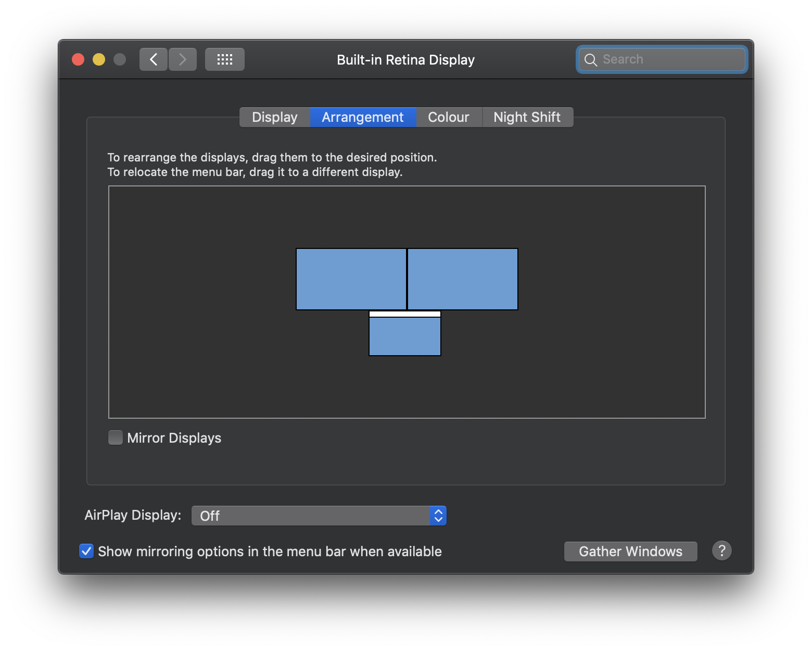
Task: Click the Show All preferences grid icon
Action: click(x=224, y=59)
